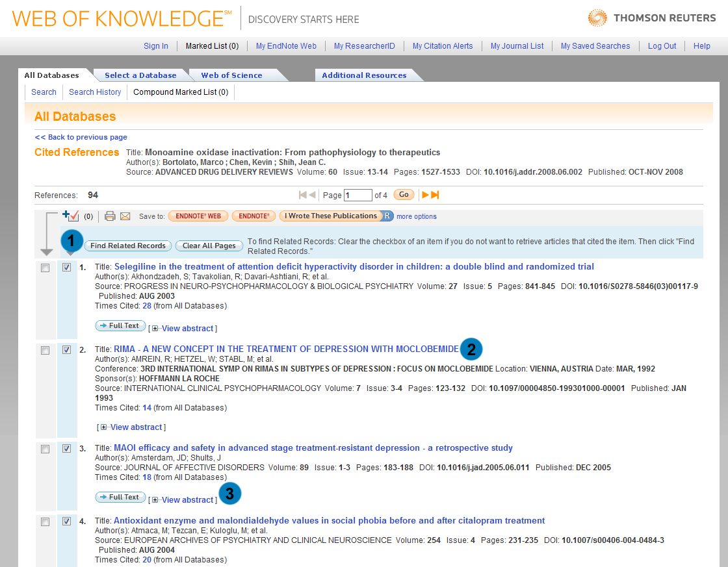Open Full Text for MAOI efficacy record

coord(120,497)
